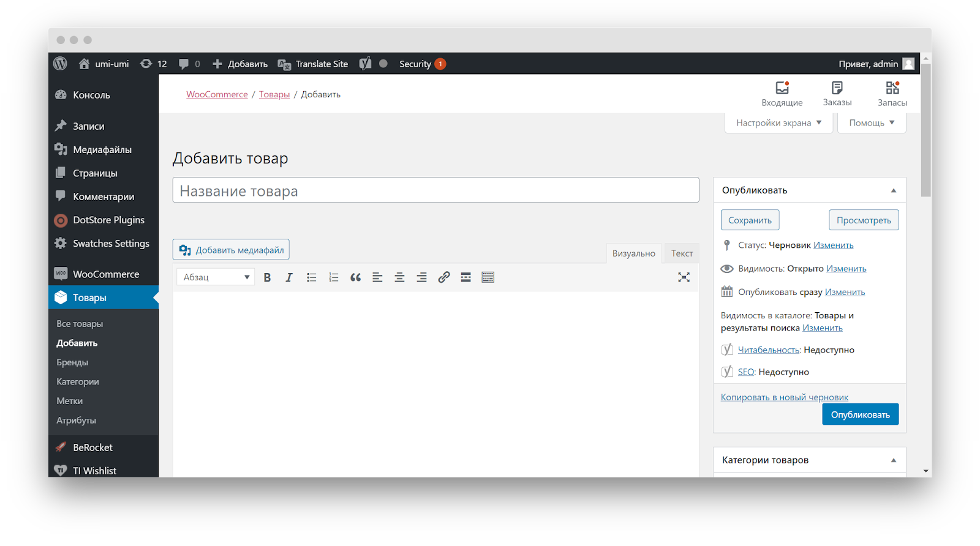
Task: Toggle the extra toolbar row
Action: tap(488, 277)
